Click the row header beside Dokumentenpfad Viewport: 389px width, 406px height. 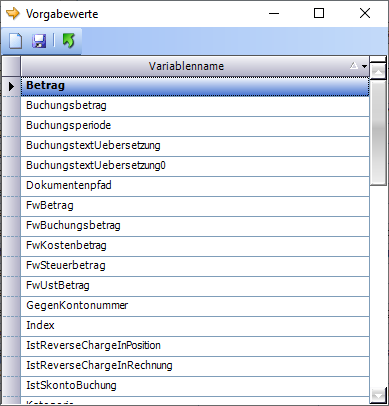[11, 186]
